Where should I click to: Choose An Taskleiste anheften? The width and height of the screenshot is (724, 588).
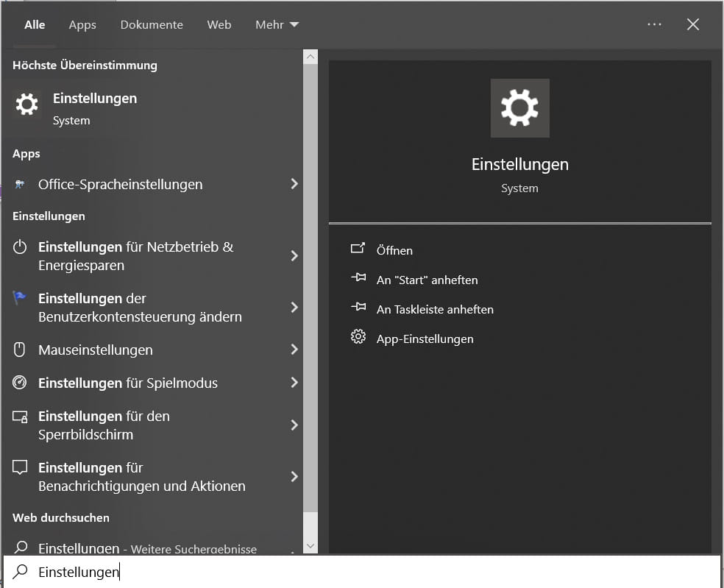(x=435, y=310)
